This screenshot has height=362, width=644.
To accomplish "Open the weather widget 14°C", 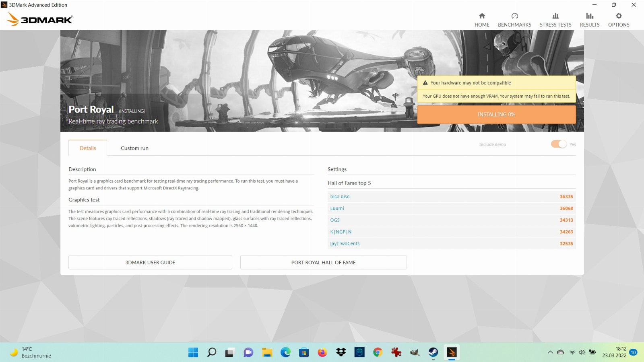I will pos(31,352).
